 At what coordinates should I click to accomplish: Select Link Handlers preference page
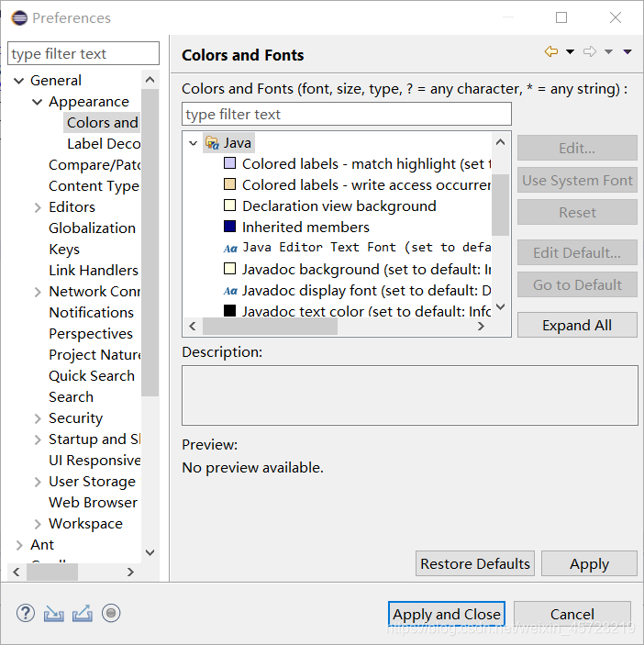[x=94, y=271]
